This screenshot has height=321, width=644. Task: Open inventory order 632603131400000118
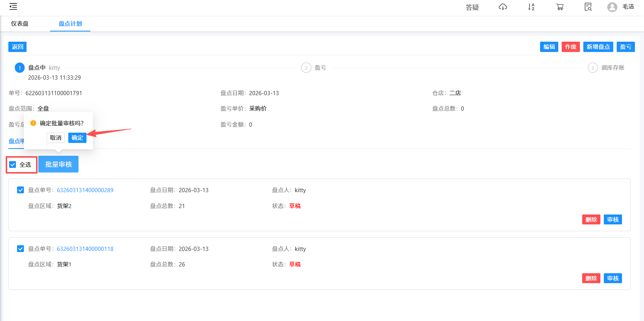click(x=85, y=249)
